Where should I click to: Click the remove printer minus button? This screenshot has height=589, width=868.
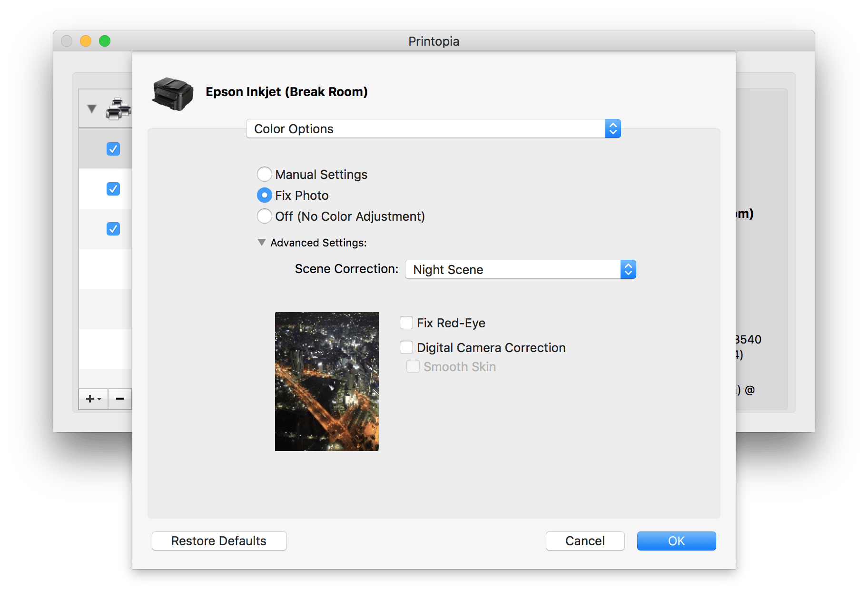[120, 399]
